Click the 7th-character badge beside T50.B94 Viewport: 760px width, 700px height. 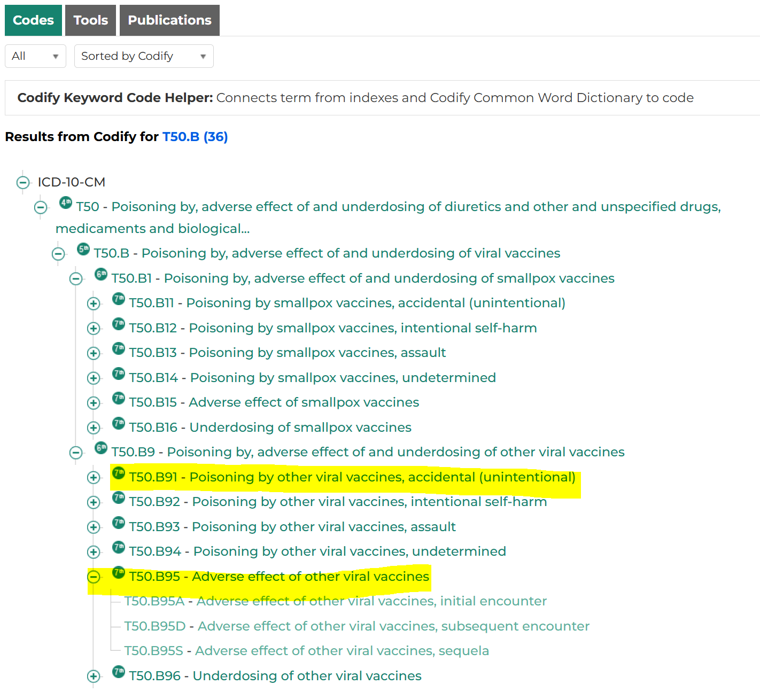(119, 547)
